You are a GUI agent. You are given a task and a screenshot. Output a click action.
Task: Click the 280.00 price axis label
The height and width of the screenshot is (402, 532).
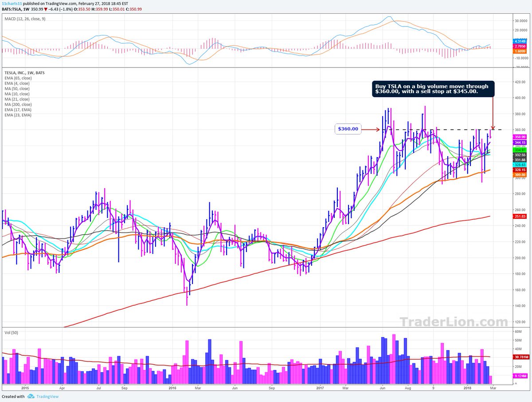coord(519,194)
